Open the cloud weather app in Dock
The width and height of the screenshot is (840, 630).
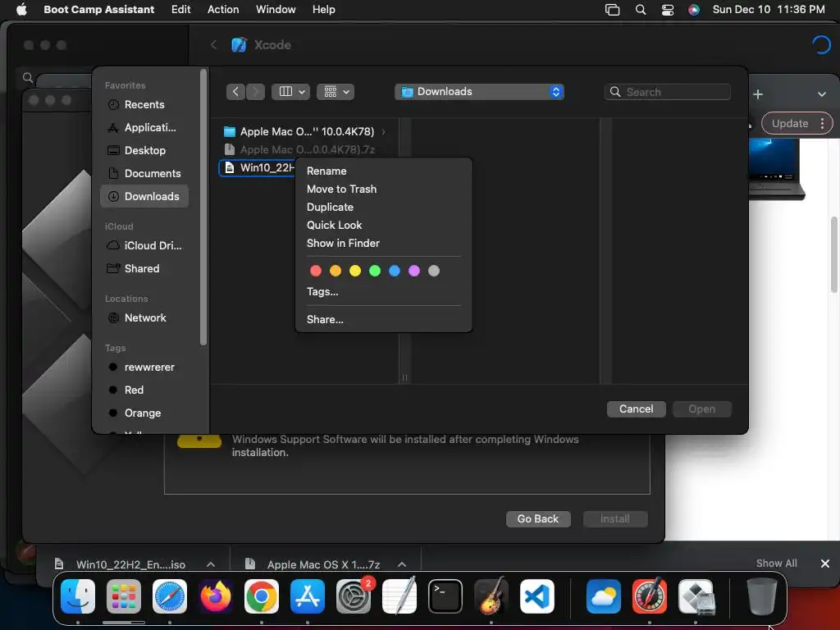604,596
